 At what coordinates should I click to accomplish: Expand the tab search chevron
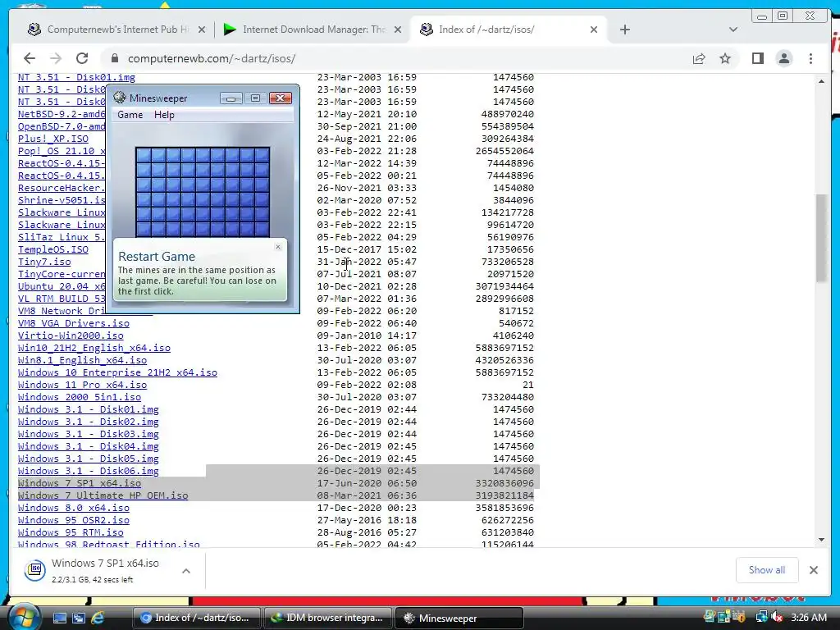[733, 30]
